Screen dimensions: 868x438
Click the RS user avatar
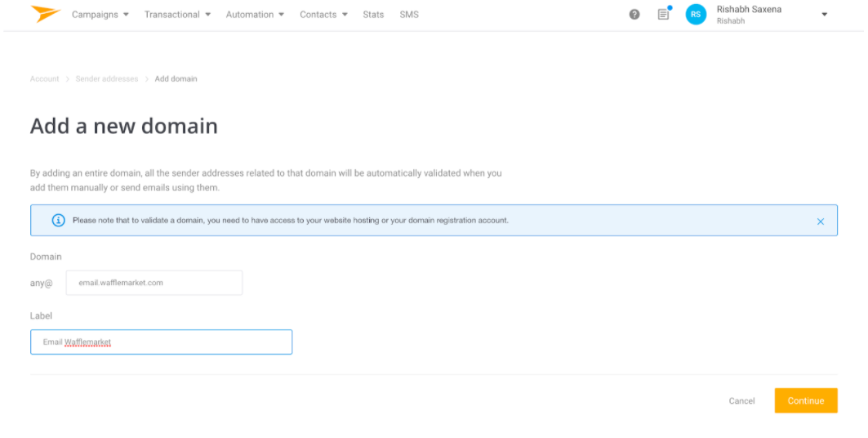coord(696,15)
